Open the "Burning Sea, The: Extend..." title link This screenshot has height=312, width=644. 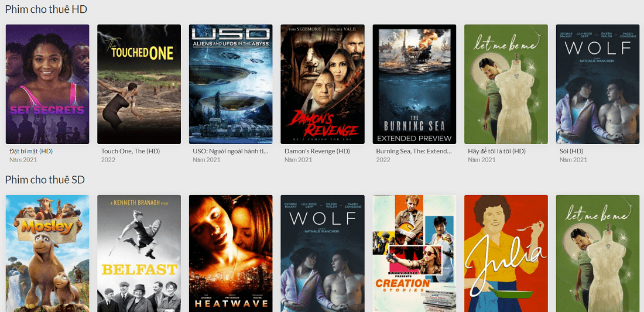(414, 151)
